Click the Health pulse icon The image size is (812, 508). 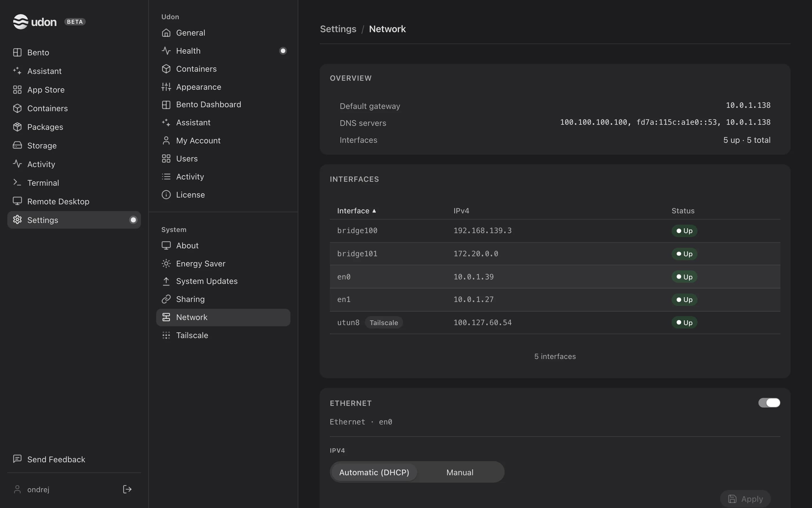click(x=166, y=51)
